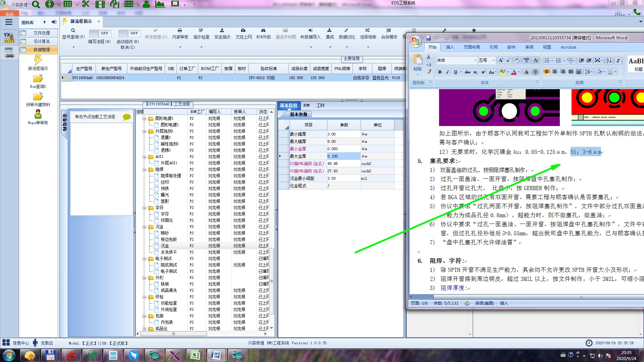644x362 pixels.
Task: Click the 发送指示 upload icon
Action: [222, 31]
